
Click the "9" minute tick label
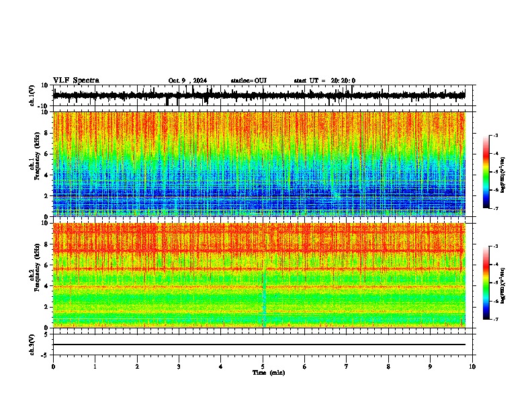coord(430,367)
